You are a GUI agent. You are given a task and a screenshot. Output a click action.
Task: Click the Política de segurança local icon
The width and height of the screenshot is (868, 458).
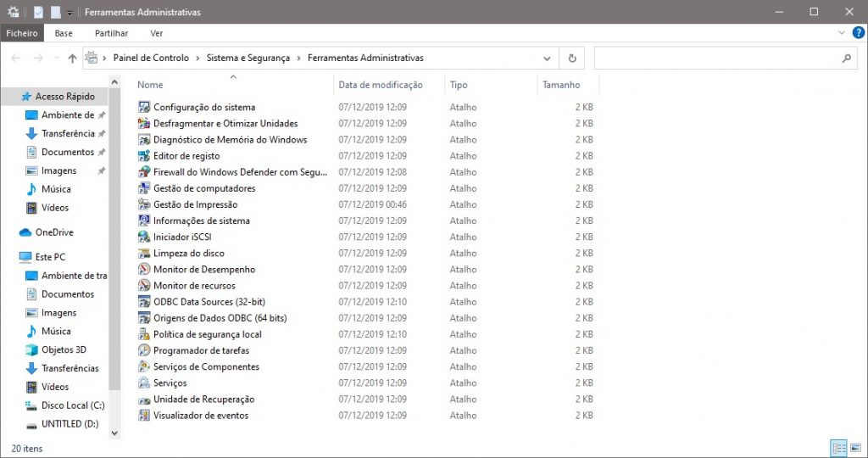[144, 334]
